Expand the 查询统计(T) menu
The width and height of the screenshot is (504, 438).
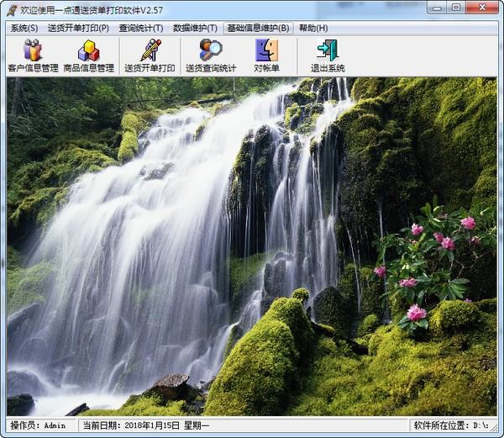(x=141, y=28)
